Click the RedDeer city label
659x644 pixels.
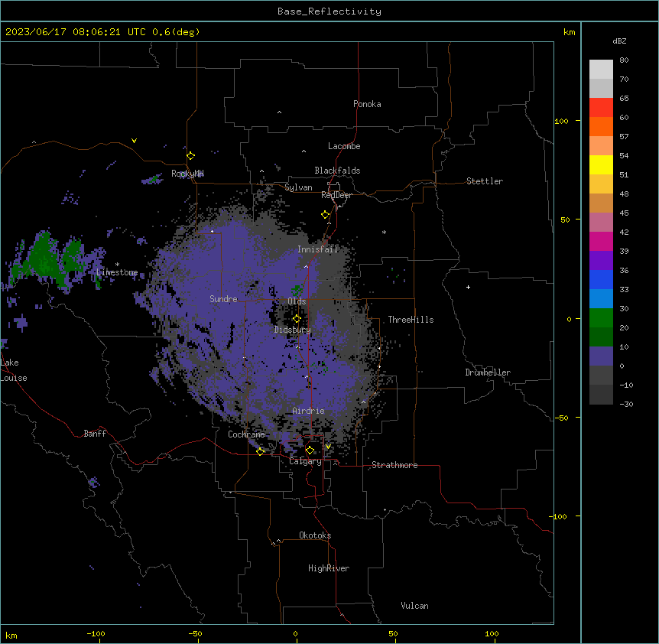(x=336, y=195)
